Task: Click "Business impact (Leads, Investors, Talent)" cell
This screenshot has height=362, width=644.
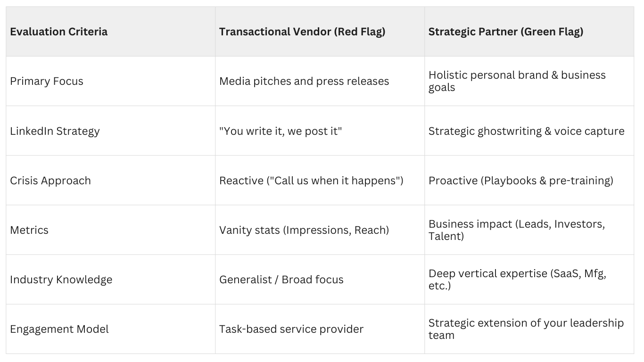Action: click(516, 230)
